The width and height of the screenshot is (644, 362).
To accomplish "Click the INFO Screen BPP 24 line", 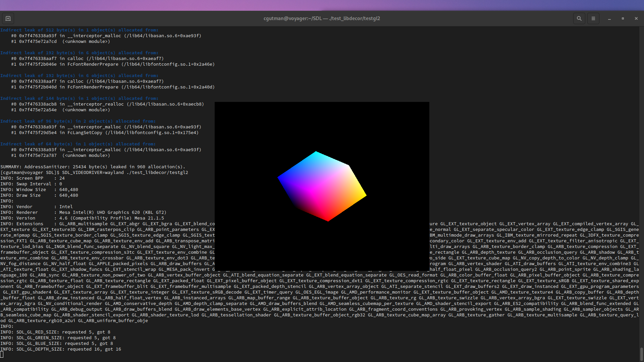I will 33,178.
